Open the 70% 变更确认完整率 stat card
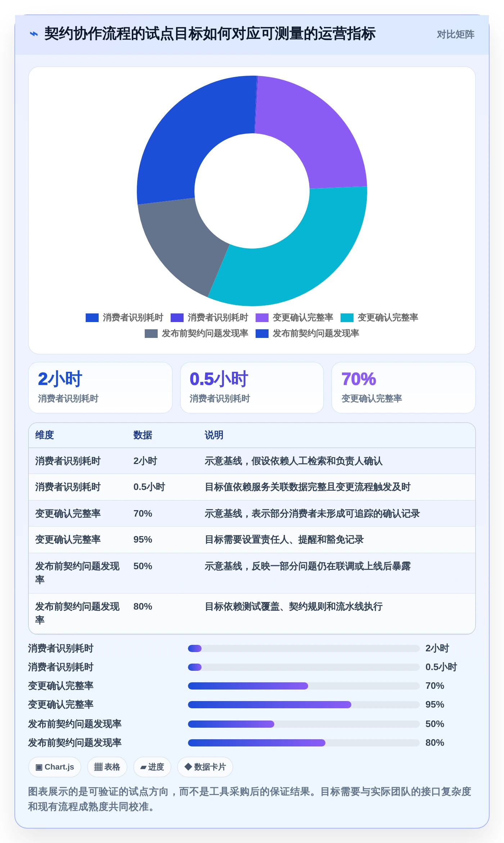Screen dimensions: 504x843 404,388
